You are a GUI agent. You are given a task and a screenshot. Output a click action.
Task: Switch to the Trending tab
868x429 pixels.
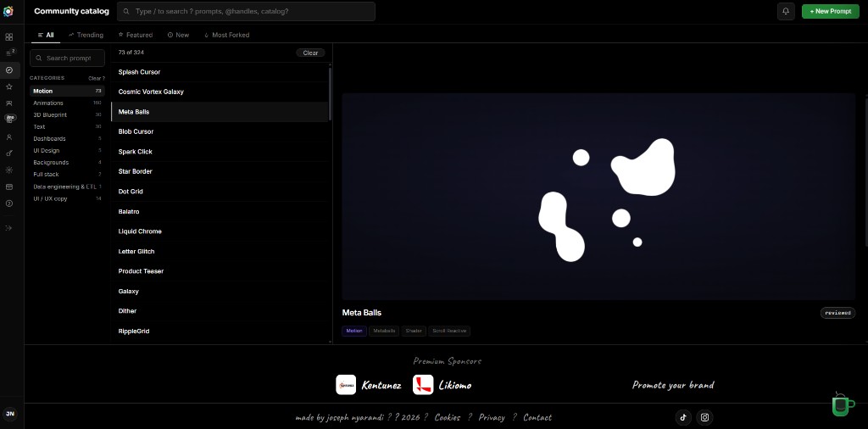click(x=86, y=35)
